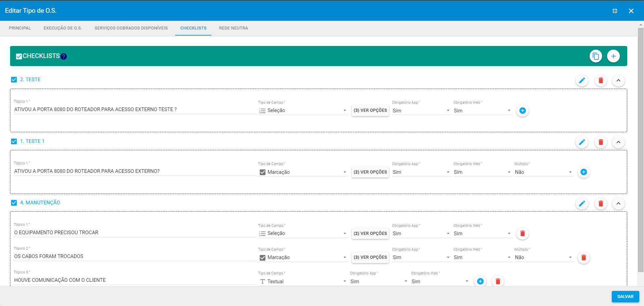Open Obrigatório App dropdown in 2. TESTE row
This screenshot has width=644, height=306.
(421, 110)
